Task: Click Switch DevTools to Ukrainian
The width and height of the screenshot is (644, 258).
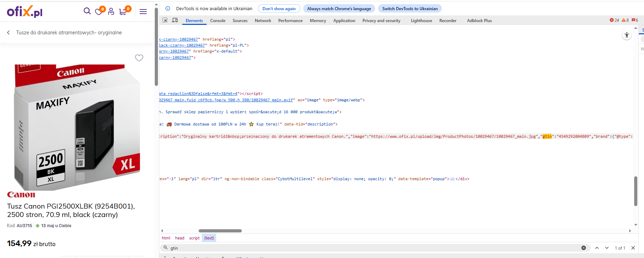Action: coord(410,9)
